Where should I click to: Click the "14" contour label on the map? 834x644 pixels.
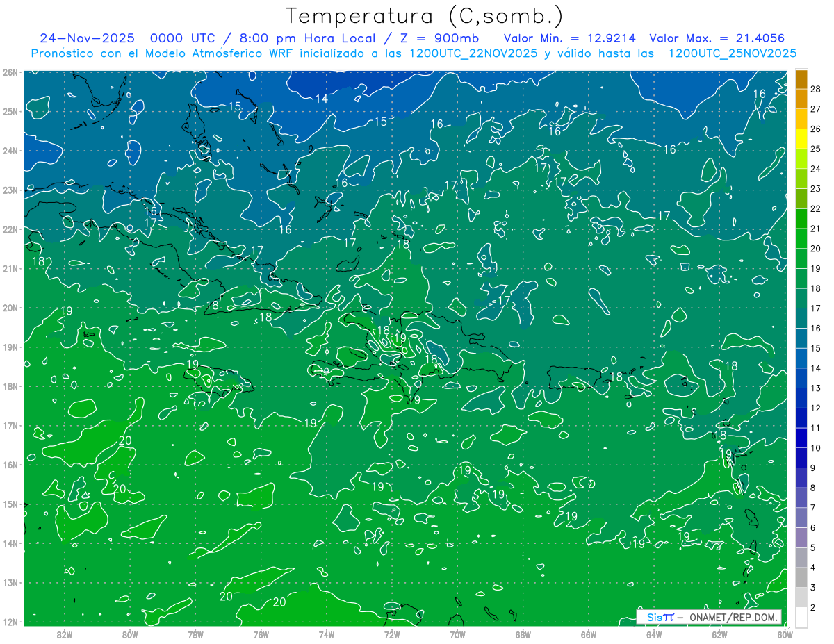click(321, 99)
